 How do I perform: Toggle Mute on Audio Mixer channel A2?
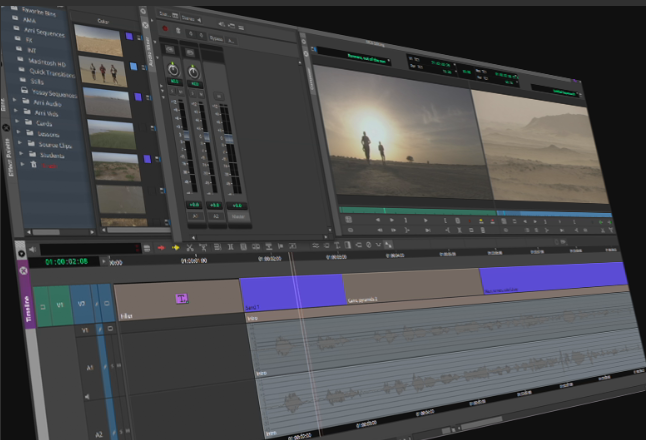click(201, 95)
